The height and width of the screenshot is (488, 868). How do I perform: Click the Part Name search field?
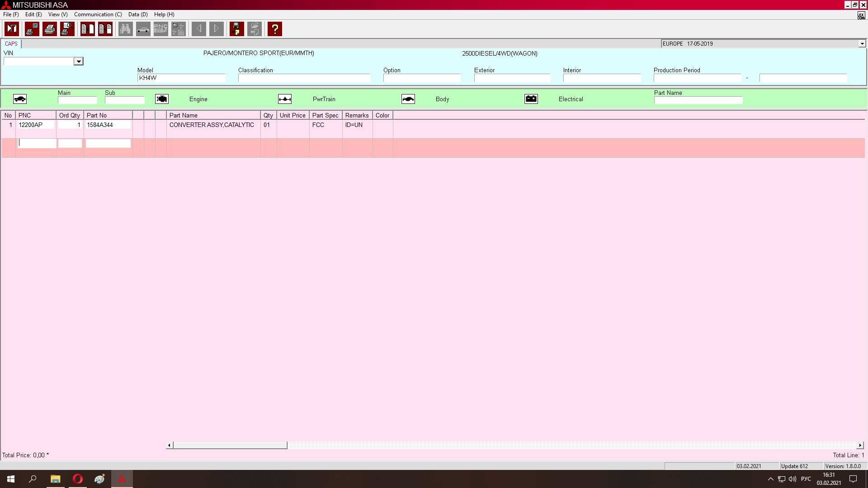tap(698, 100)
